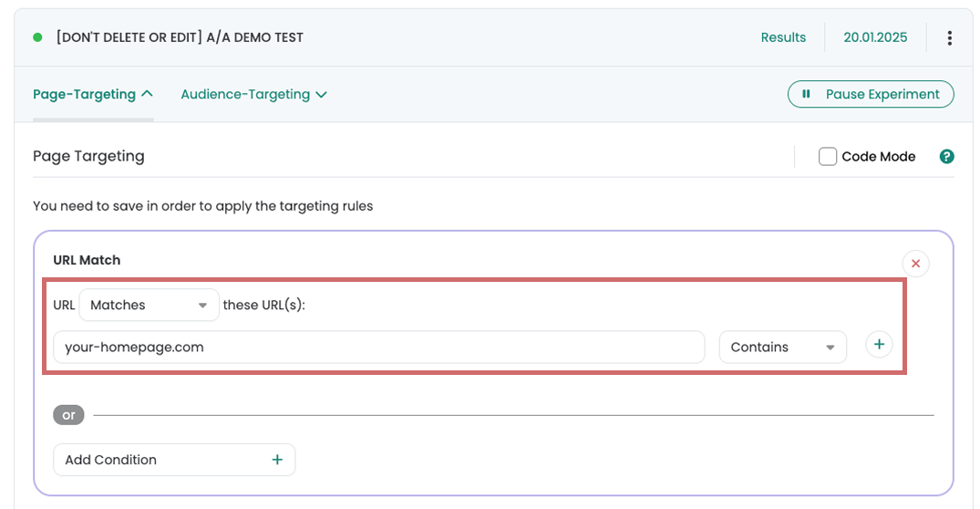
Task: Click the Pause Experiment button
Action: [871, 94]
